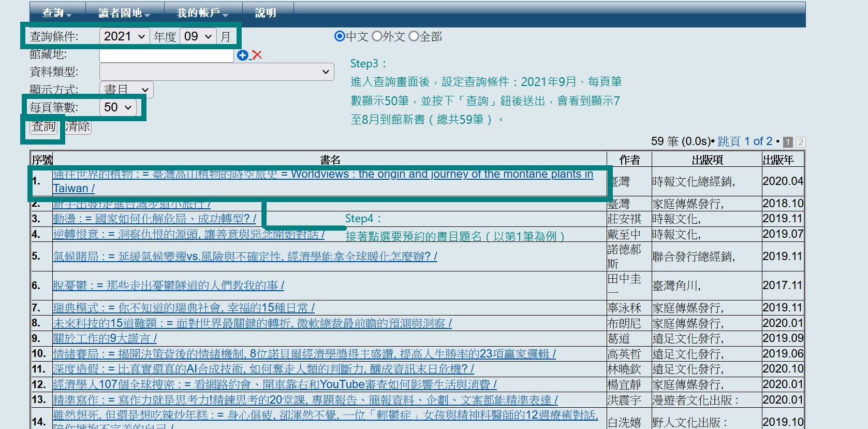This screenshot has height=429, width=868.
Task: Click author cell 莊安祺
Action: (x=624, y=219)
